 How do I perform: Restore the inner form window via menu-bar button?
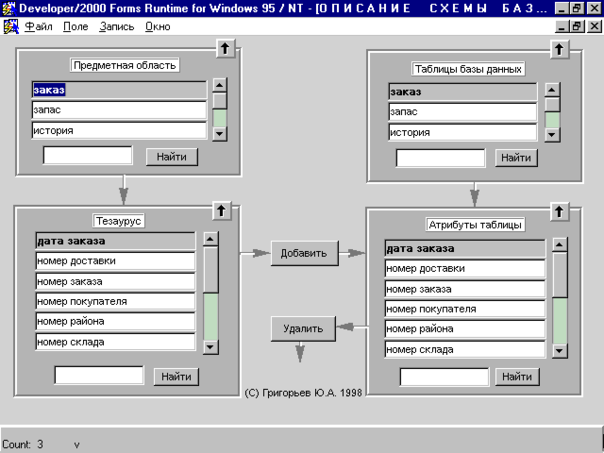pyautogui.click(x=577, y=26)
